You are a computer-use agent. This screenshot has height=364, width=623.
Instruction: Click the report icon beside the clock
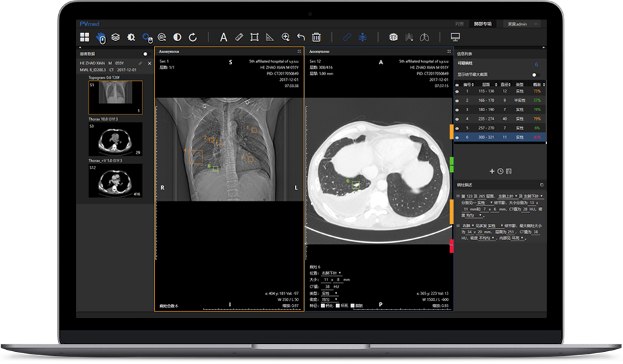pyautogui.click(x=509, y=171)
